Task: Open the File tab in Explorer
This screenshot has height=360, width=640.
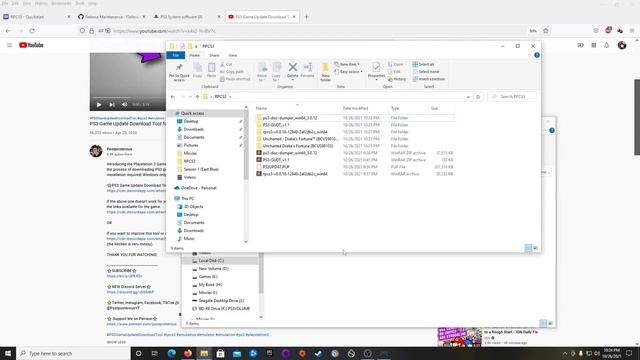Action: point(176,55)
